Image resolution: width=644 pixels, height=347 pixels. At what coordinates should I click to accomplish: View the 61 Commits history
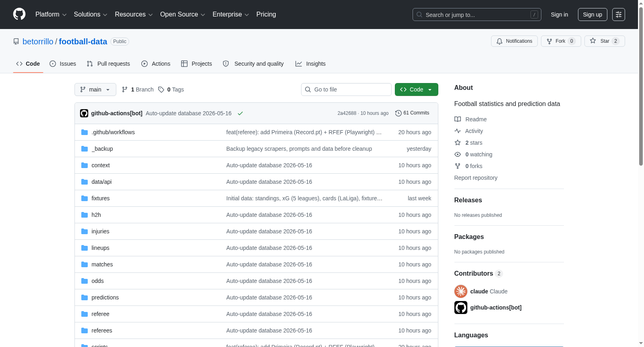point(412,113)
